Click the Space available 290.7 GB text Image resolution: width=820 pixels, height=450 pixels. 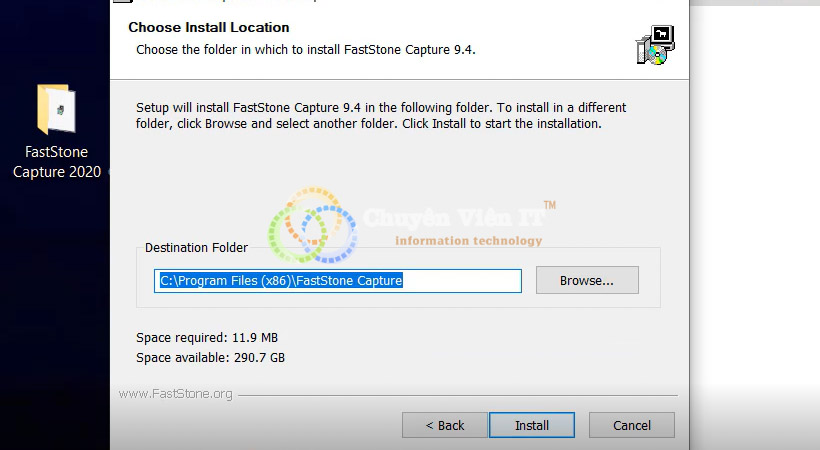[x=210, y=357]
